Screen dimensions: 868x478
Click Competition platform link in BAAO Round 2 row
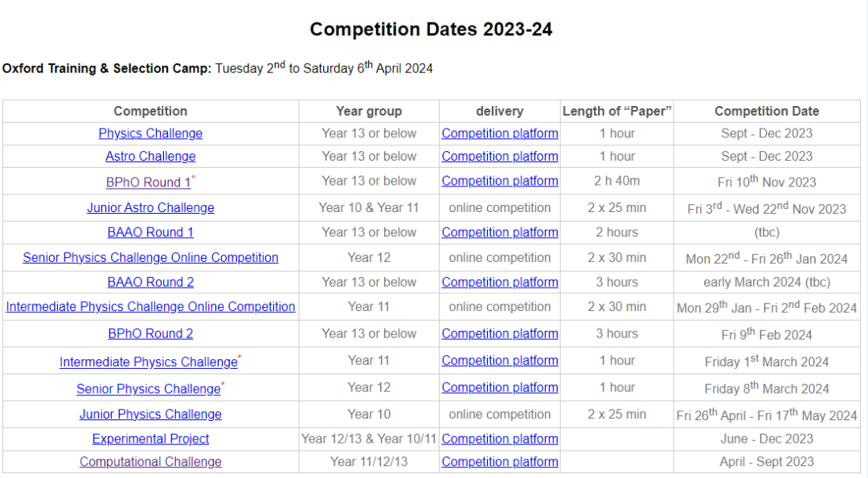tap(500, 282)
